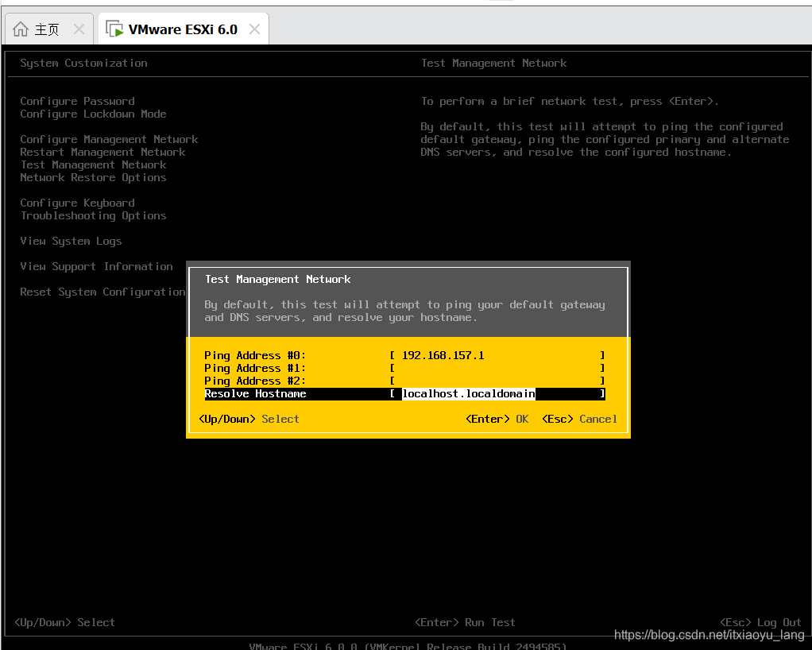Click the ESXi 6.0.0 build version line
This screenshot has height=650, width=812.
pos(408,646)
